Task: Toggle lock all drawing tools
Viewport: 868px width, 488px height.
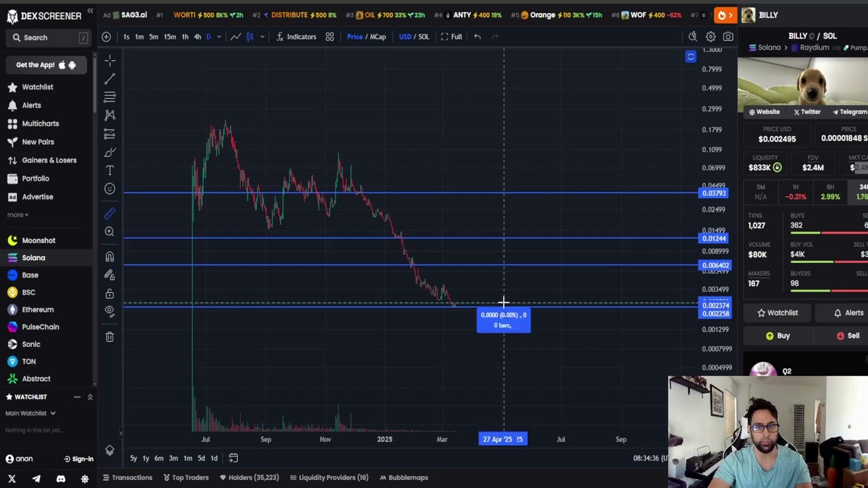Action: point(110,293)
